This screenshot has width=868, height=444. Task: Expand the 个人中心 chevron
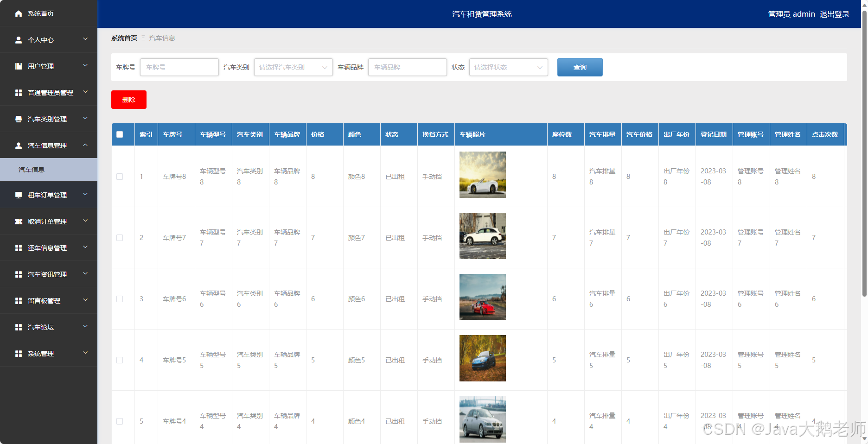pyautogui.click(x=85, y=39)
